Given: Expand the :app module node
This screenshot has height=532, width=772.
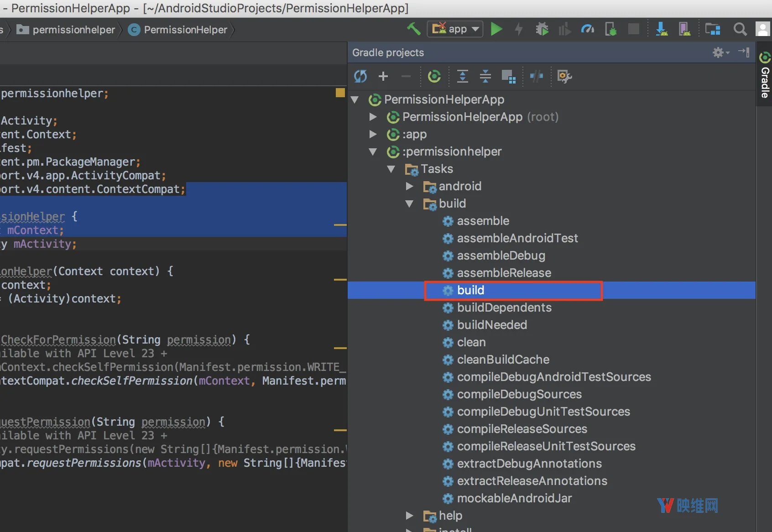Looking at the screenshot, I should 373,134.
